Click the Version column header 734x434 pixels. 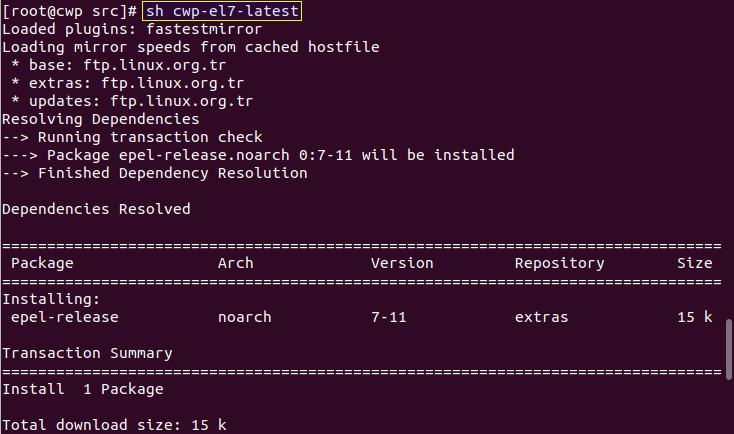tap(402, 263)
